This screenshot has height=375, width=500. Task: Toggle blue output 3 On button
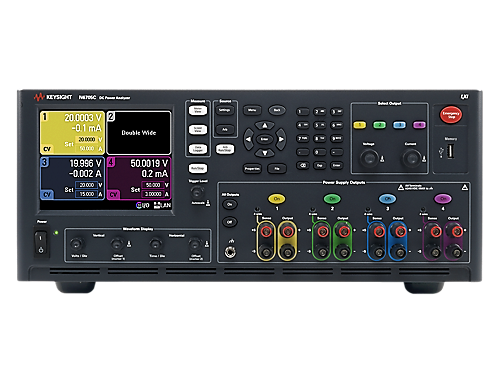(x=387, y=199)
